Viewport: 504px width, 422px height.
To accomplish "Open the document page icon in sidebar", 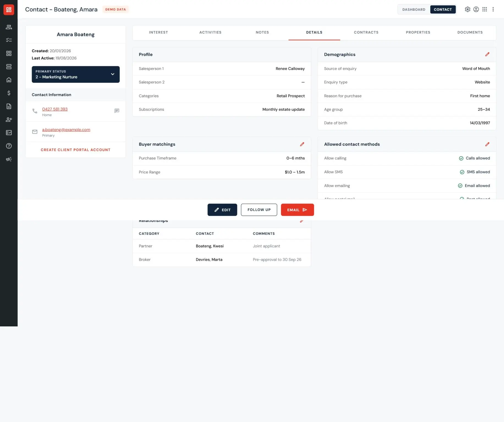I will click(x=9, y=106).
